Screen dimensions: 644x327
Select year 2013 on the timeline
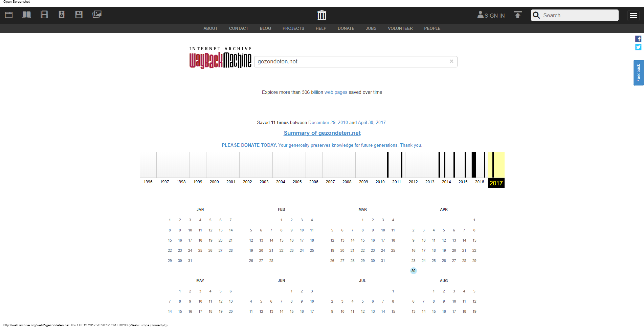[430, 182]
